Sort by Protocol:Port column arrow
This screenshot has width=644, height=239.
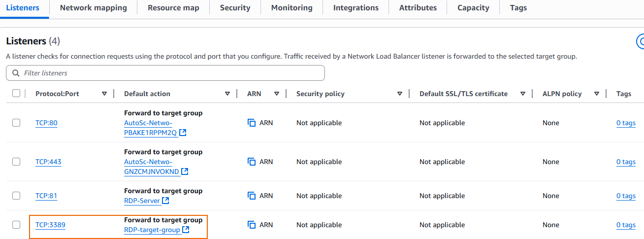point(104,94)
